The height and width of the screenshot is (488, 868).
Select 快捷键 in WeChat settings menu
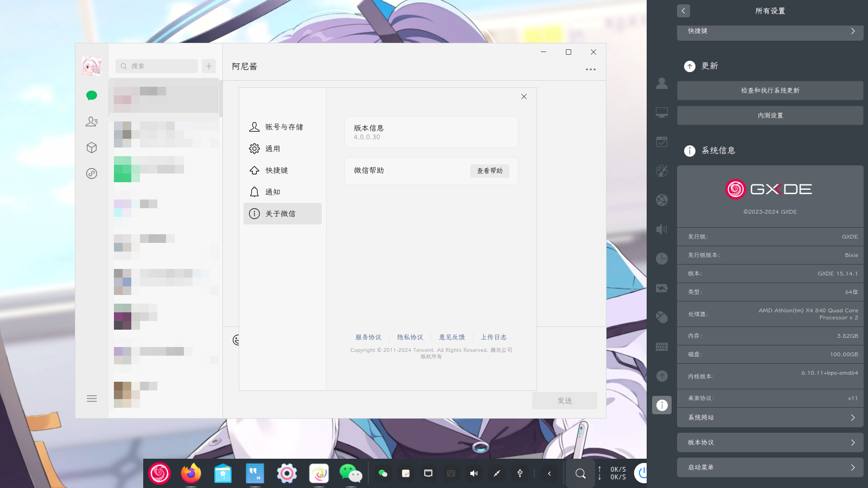pyautogui.click(x=283, y=170)
